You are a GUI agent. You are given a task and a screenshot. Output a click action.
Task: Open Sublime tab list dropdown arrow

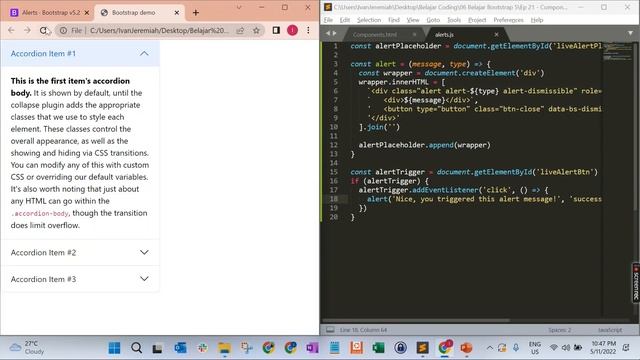[631, 33]
